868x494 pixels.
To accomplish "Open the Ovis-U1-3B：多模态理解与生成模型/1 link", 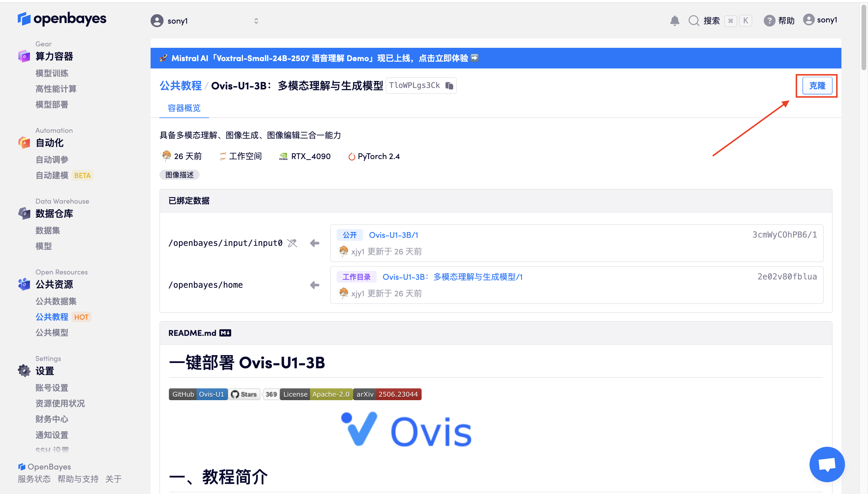I will point(452,277).
